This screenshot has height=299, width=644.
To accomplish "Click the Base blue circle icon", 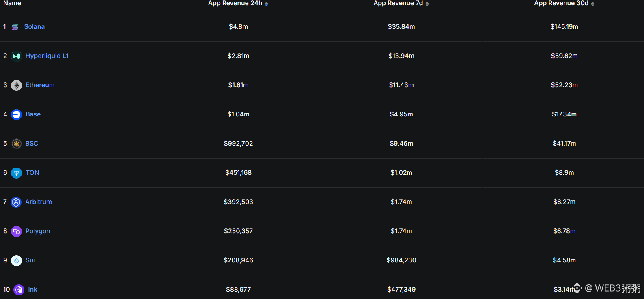I will click(x=16, y=114).
